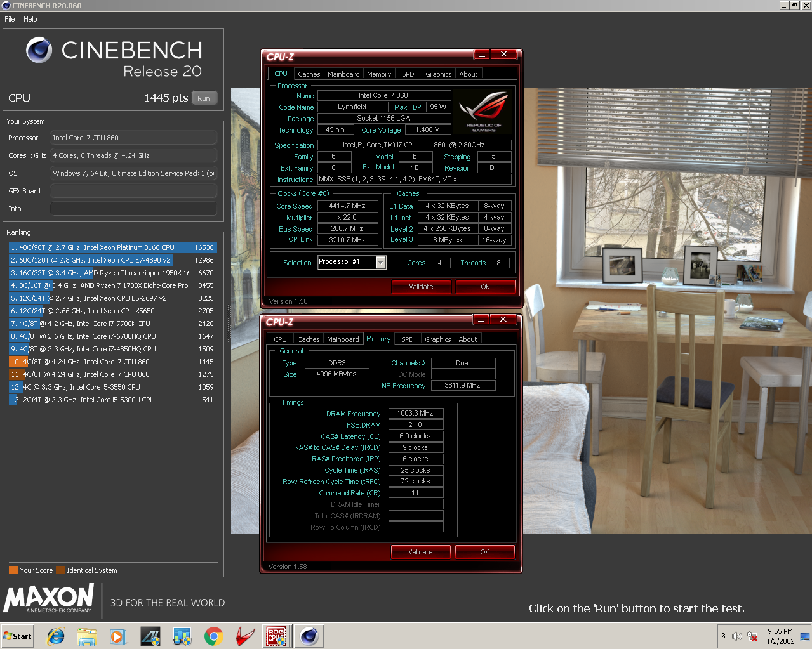Click the network status tray icon
This screenshot has width=812, height=649.
(753, 636)
